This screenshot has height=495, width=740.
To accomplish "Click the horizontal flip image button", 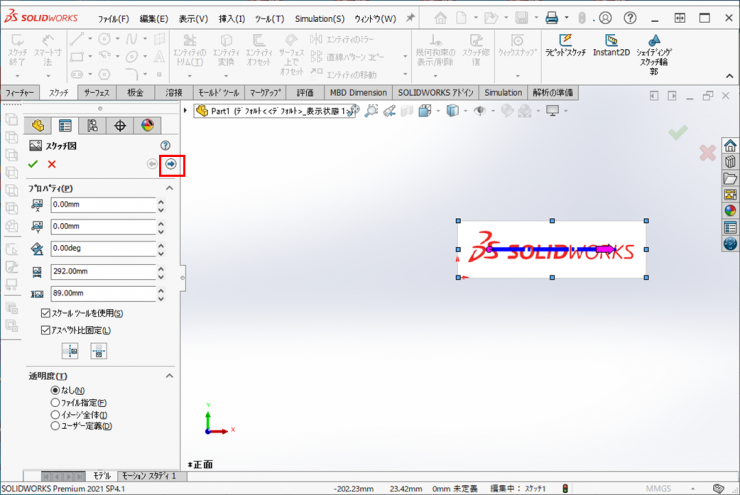I will coord(70,350).
